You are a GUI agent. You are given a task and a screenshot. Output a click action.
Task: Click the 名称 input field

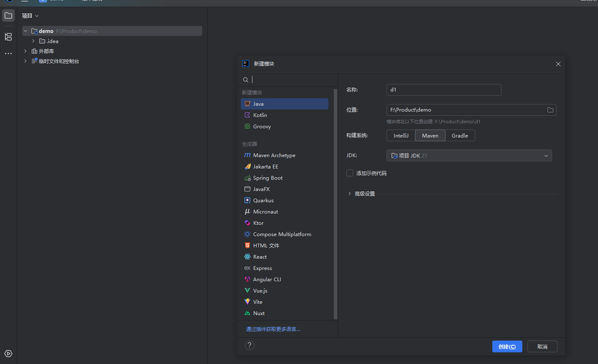point(444,90)
